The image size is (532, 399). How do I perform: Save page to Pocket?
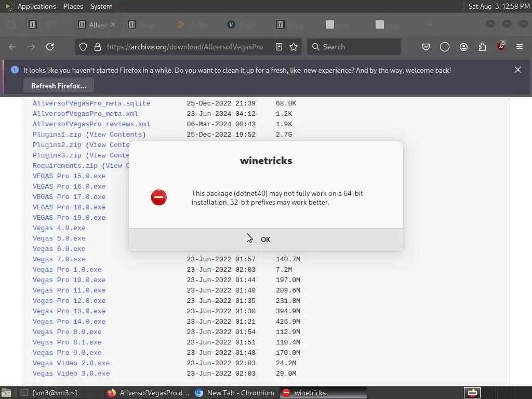point(426,47)
